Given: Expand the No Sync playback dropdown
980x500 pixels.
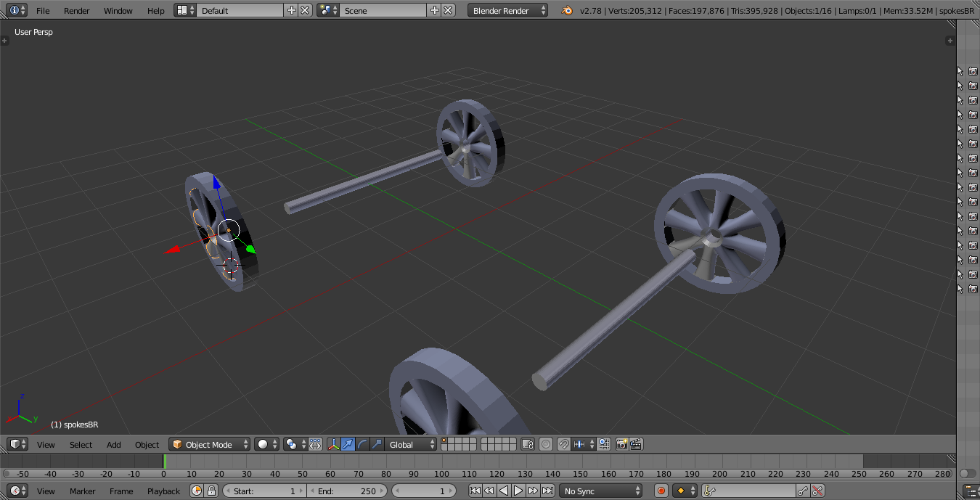Looking at the screenshot, I should 601,491.
